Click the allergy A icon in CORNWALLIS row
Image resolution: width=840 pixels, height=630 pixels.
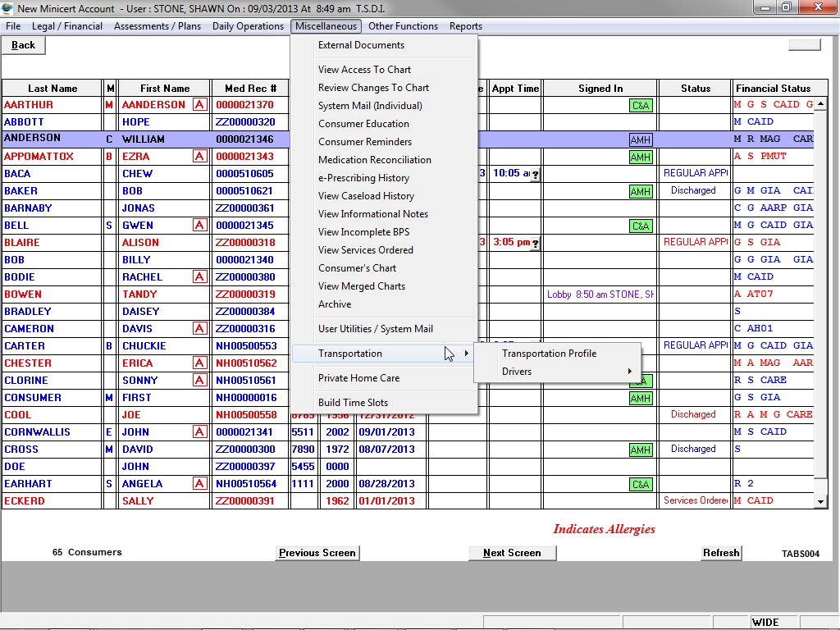pos(200,431)
